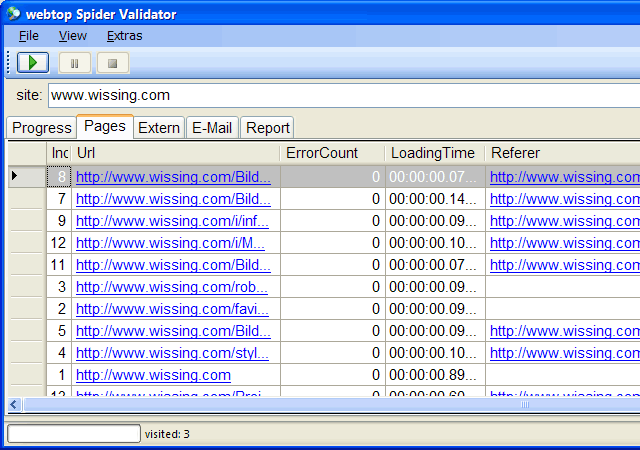This screenshot has height=450, width=640.
Task: Stop the spider crawl
Action: click(x=113, y=63)
